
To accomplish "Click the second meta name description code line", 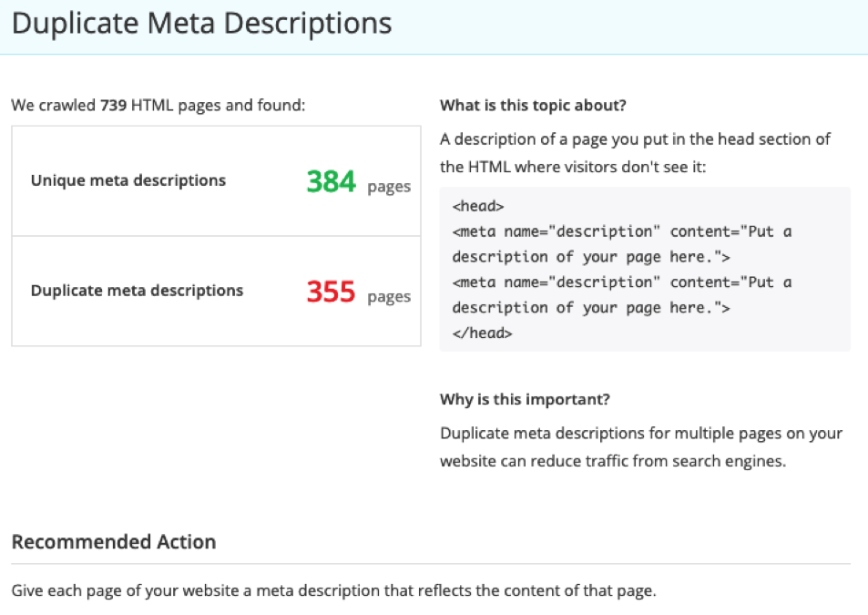I will pyautogui.click(x=621, y=282).
